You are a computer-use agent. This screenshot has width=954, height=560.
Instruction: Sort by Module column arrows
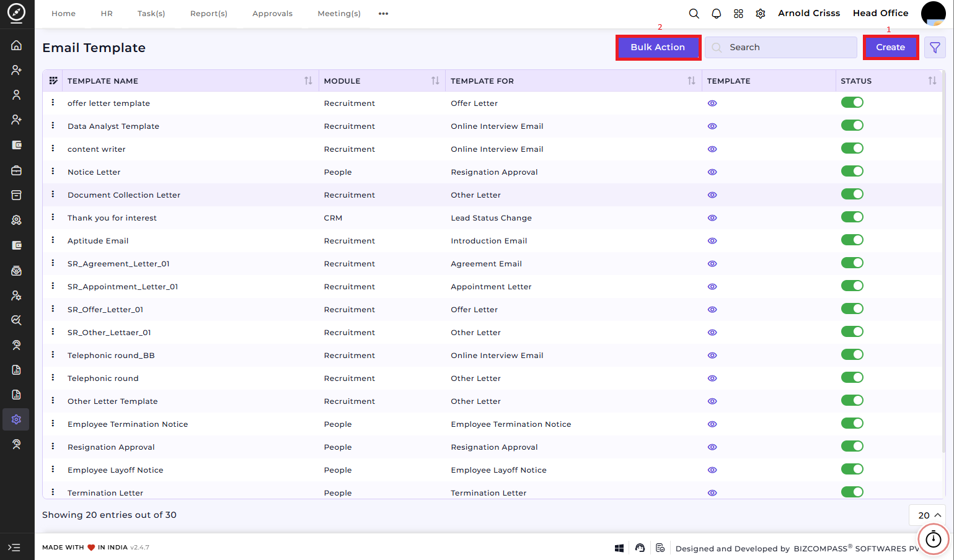click(x=435, y=81)
